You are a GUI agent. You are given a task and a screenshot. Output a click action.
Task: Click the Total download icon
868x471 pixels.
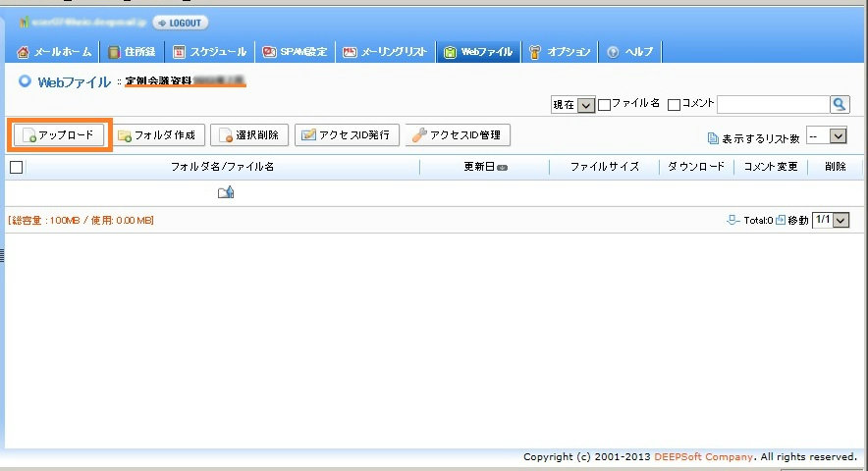[x=732, y=221]
